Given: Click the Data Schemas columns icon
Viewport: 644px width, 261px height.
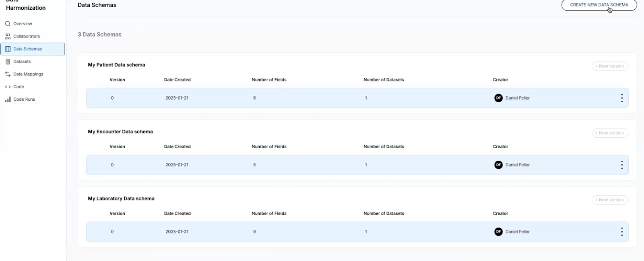Looking at the screenshot, I should point(8,49).
